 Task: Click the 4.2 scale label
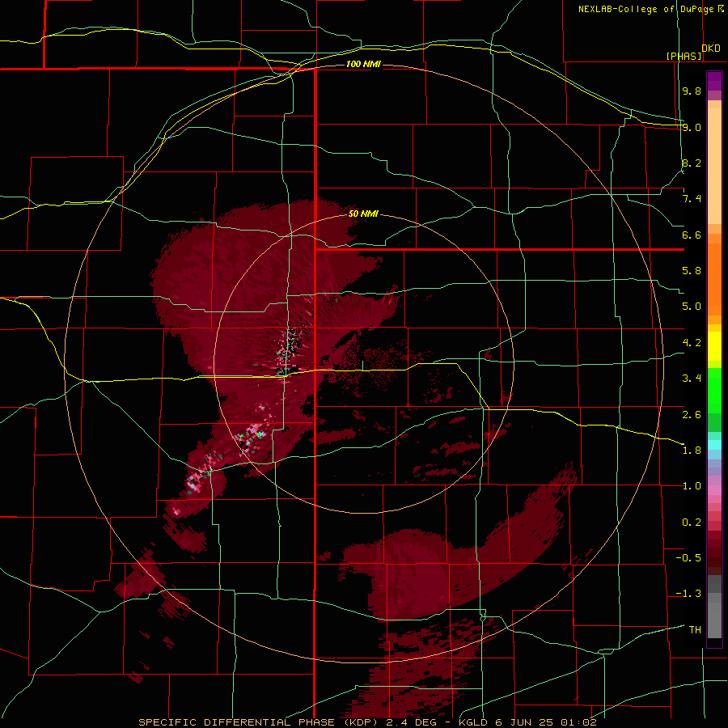(692, 343)
